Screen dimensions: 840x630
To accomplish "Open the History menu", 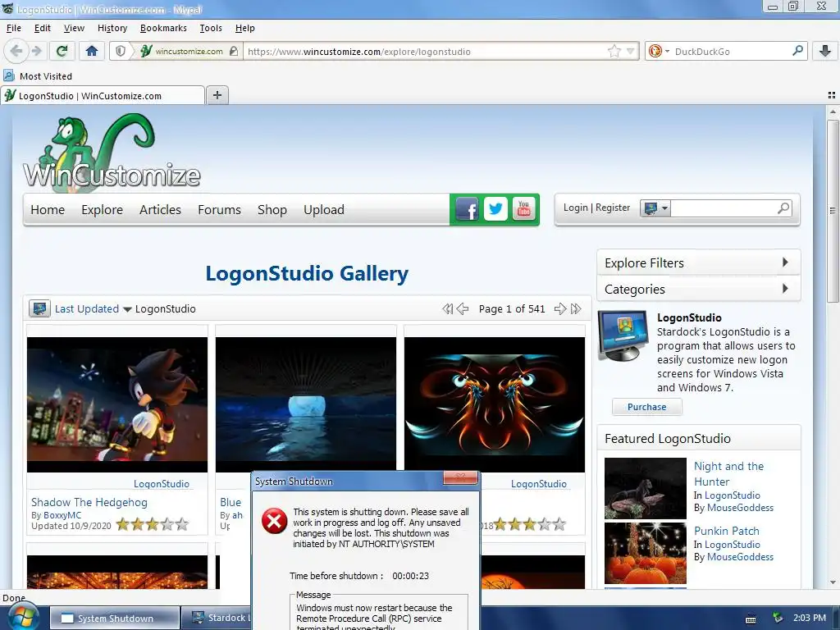I will pos(112,28).
